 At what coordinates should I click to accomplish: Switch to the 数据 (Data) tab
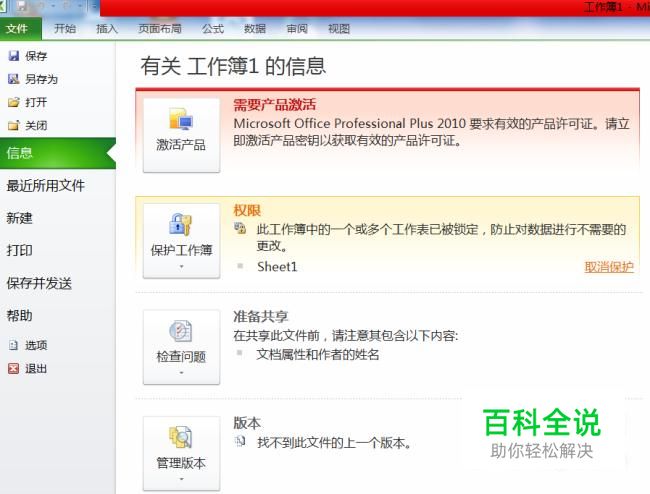255,29
